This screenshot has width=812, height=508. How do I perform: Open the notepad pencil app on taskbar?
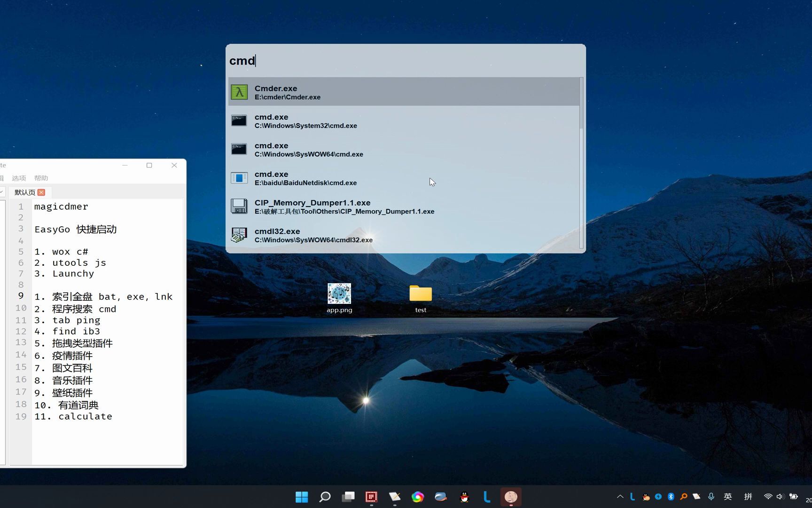point(395,497)
